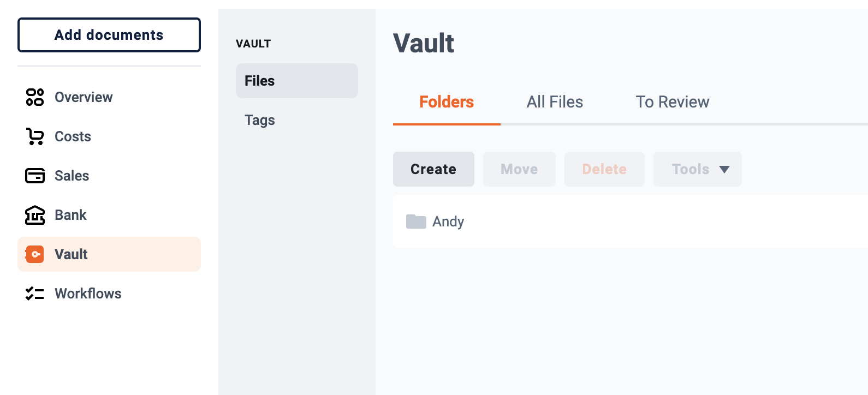The image size is (868, 395).
Task: Click the Add documents button
Action: pos(109,35)
